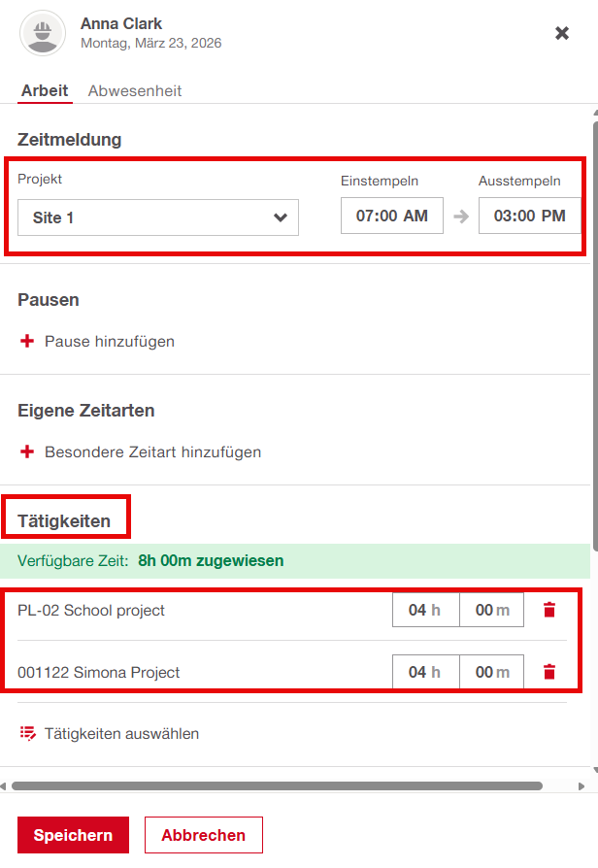Click Anna Clark's avatar icon
Viewport: 598px width, 868px height.
click(x=42, y=33)
